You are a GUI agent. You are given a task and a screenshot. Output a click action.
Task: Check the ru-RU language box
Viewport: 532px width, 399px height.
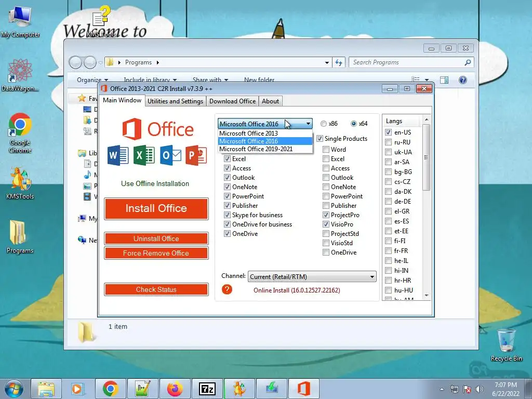point(389,142)
